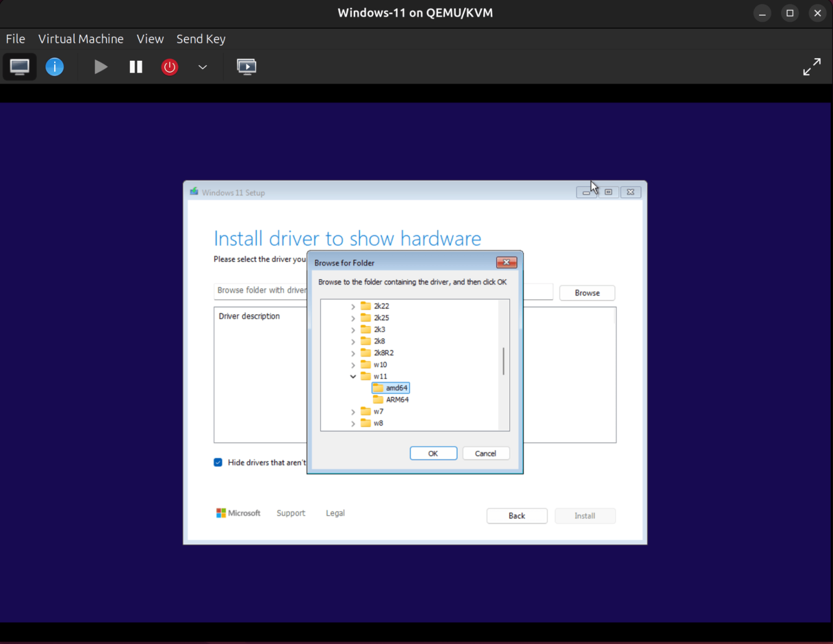The height and width of the screenshot is (644, 833).
Task: Uncheck Hide drivers that aren't compatible
Action: 217,462
